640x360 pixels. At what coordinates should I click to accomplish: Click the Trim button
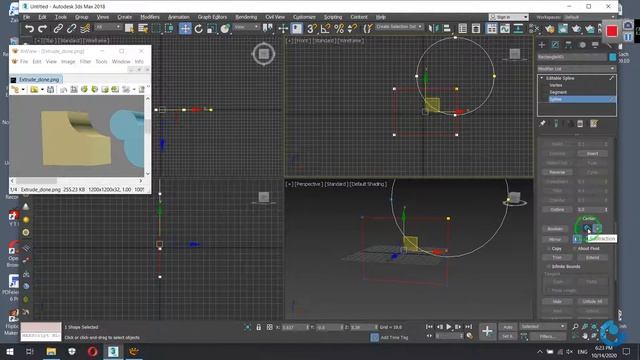(557, 258)
